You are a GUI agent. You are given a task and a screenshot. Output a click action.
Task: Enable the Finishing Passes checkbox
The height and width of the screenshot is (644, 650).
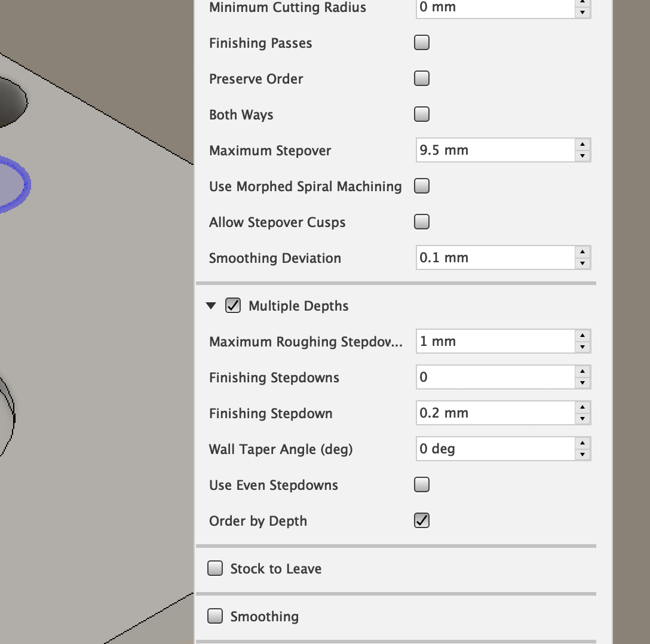(422, 42)
